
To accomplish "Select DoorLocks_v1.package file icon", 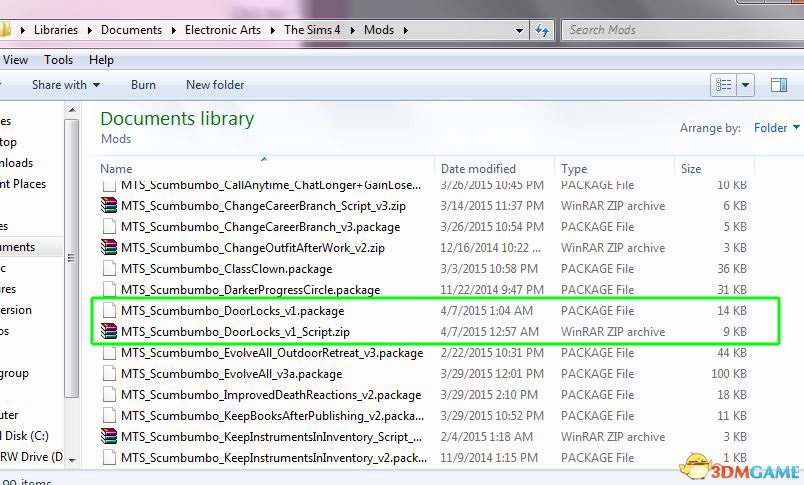I will (109, 311).
